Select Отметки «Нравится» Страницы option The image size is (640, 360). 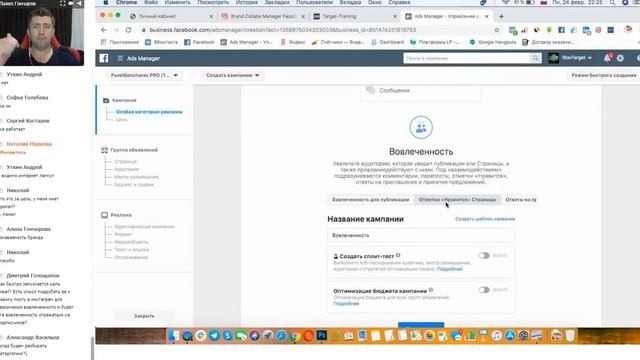pyautogui.click(x=457, y=200)
